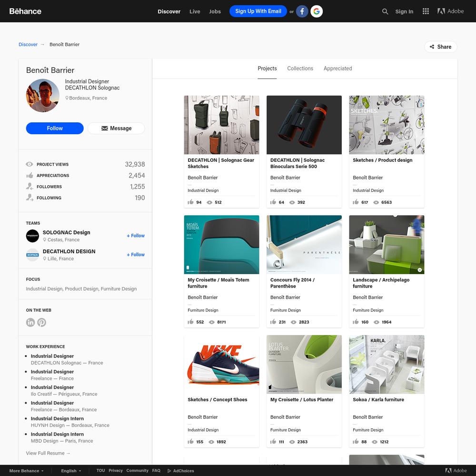Open the search magnifier icon
Image resolution: width=476 pixels, height=476 pixels.
[385, 11]
